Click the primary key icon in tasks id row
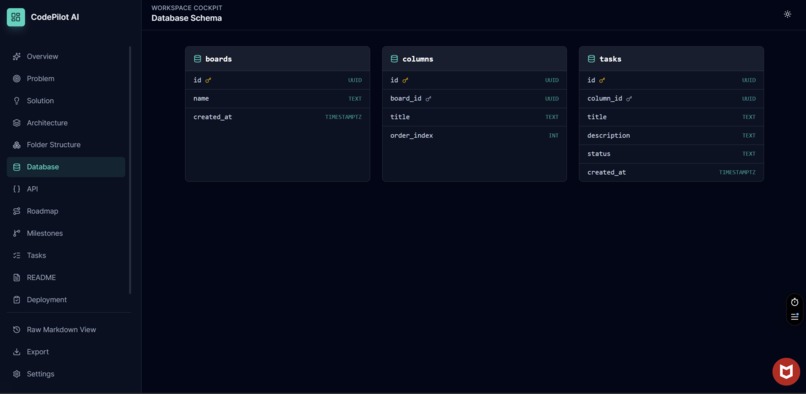This screenshot has height=394, width=806. 602,80
